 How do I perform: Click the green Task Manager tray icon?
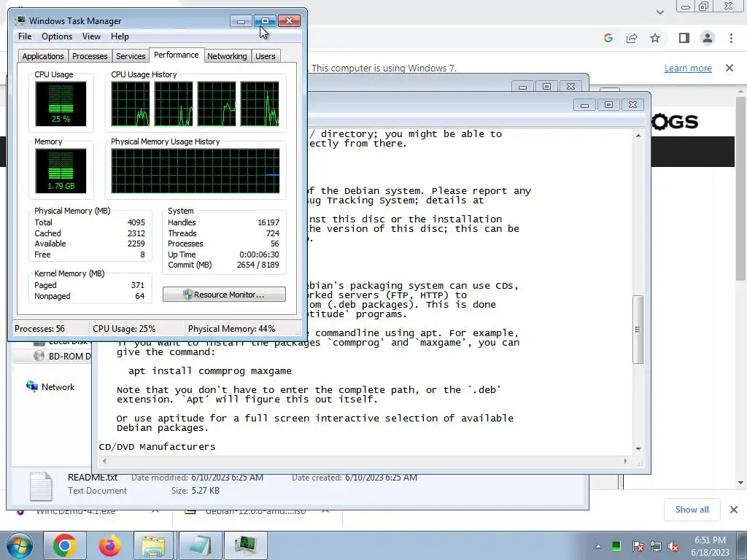(616, 545)
